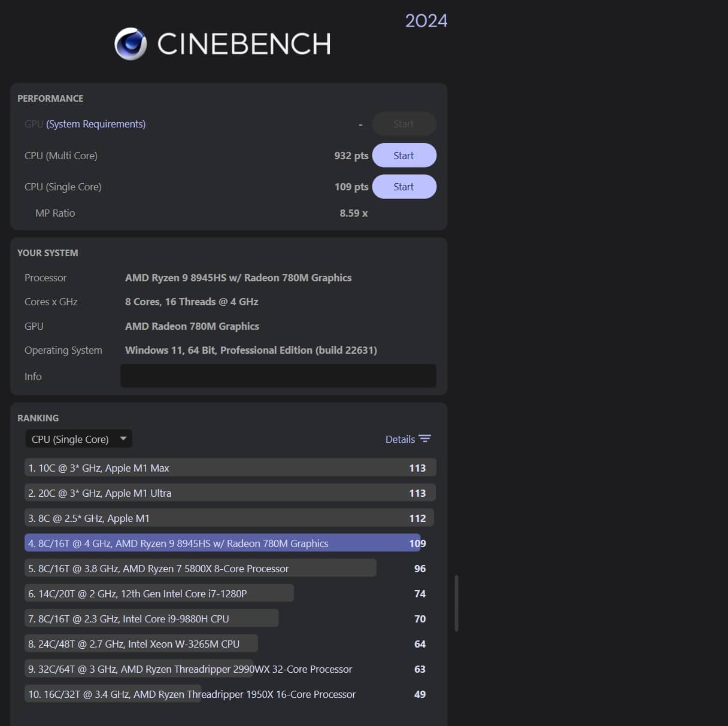Click the disabled GPU Start button

pos(404,124)
